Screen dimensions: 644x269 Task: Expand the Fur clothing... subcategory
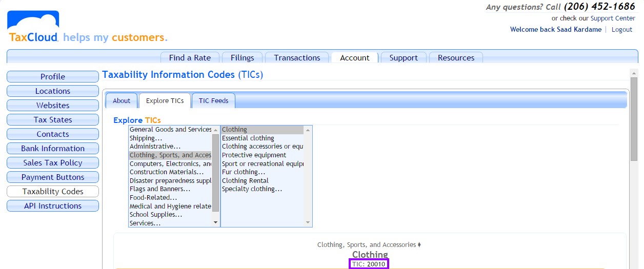(x=244, y=172)
